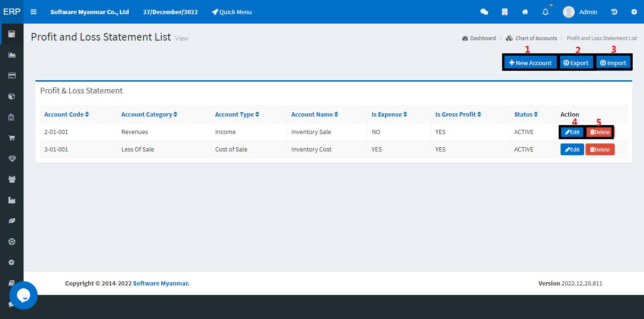Sort by Account Type column
The width and height of the screenshot is (644, 319).
pos(237,114)
